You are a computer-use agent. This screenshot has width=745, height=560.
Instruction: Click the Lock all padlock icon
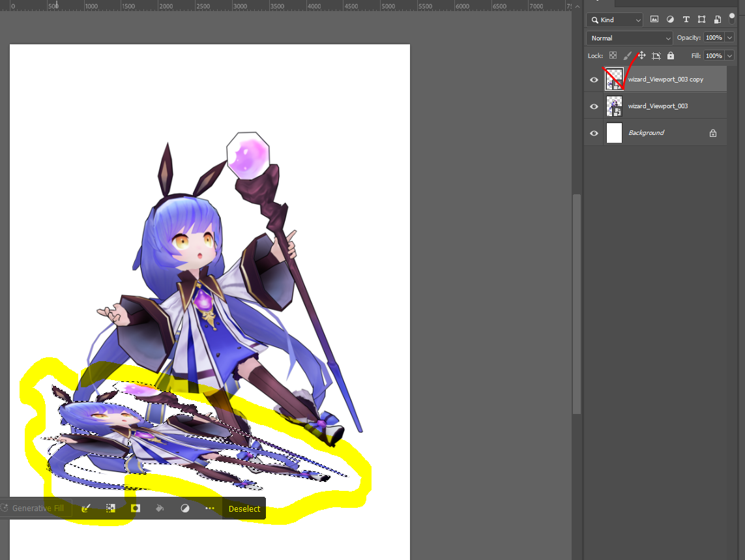671,55
